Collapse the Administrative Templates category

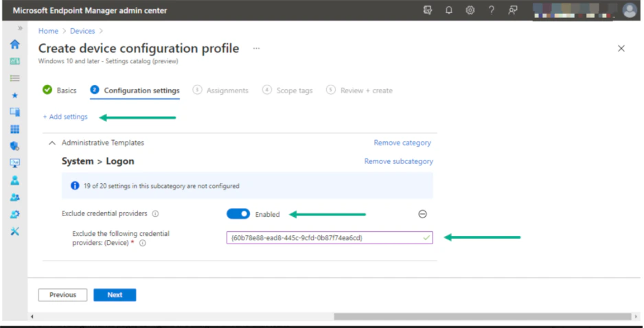[52, 143]
